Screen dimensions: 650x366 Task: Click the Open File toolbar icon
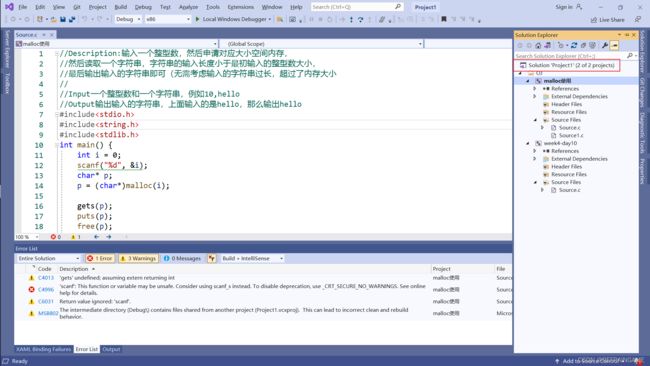coord(54,19)
